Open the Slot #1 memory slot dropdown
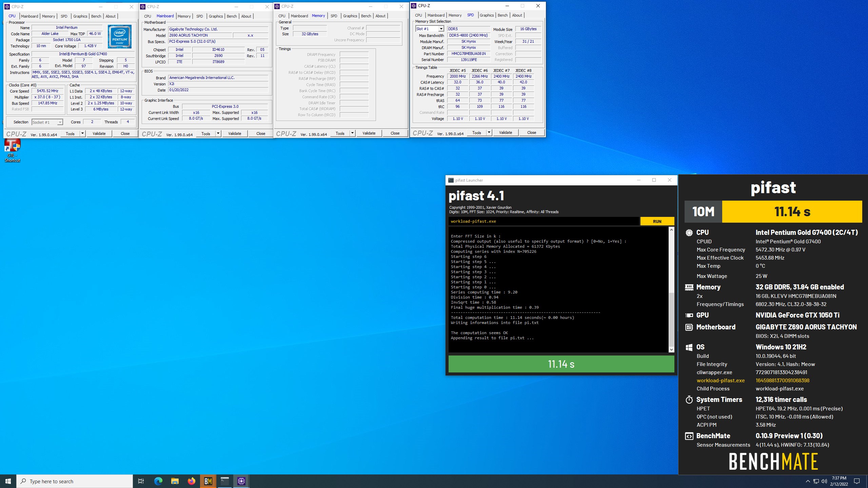 [x=430, y=29]
